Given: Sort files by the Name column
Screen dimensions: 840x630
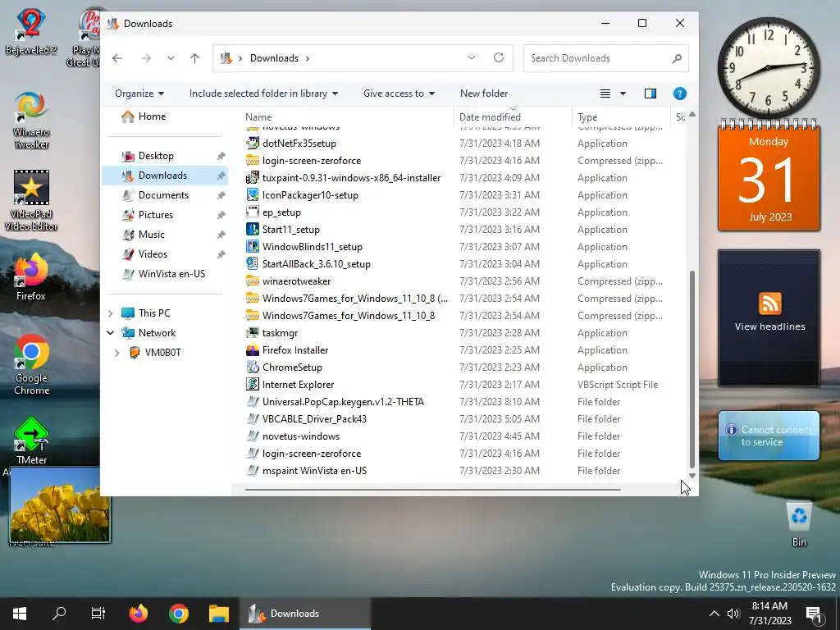Looking at the screenshot, I should [x=258, y=116].
